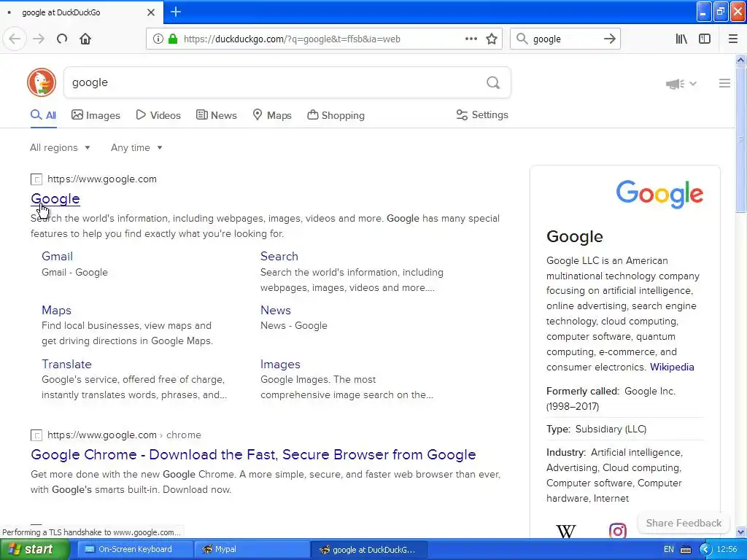This screenshot has width=747, height=560.
Task: Click the page scrollbar down arrow
Action: [741, 532]
